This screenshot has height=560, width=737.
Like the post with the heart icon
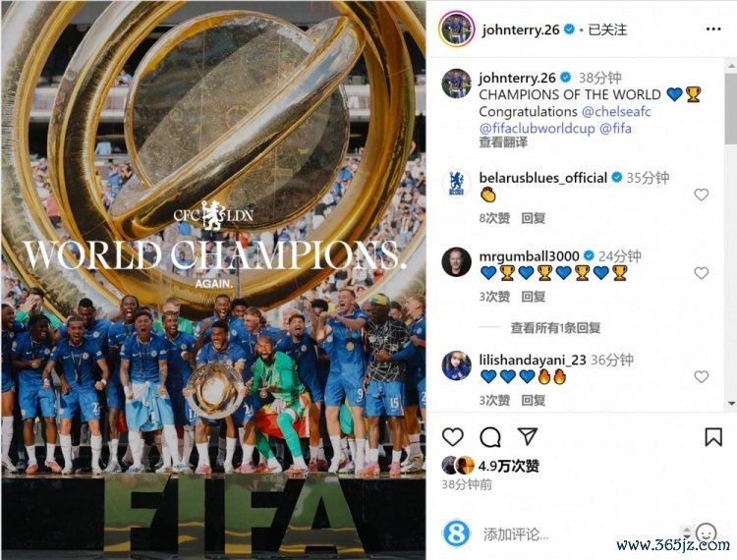pyautogui.click(x=453, y=437)
